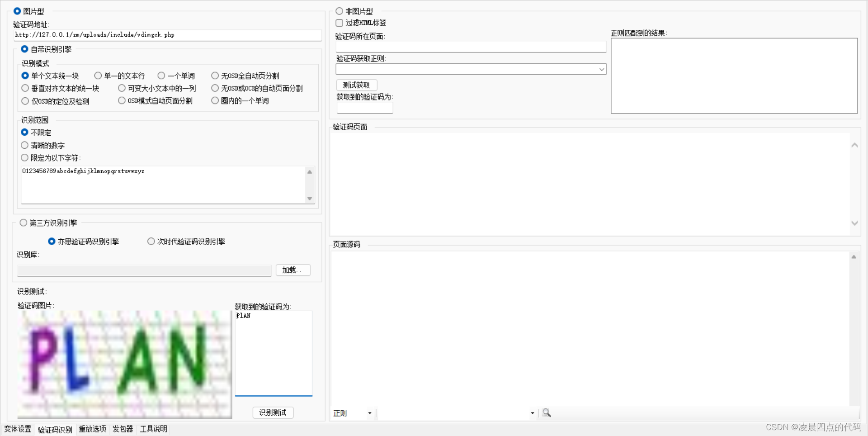Click the 验证码地址 URL field
868x436 pixels.
pos(167,35)
